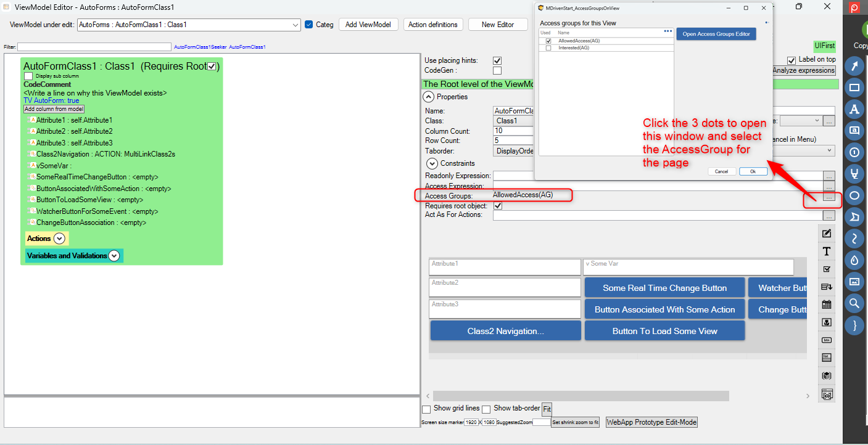
Task: Expand the Variables and Validations section
Action: tap(114, 256)
